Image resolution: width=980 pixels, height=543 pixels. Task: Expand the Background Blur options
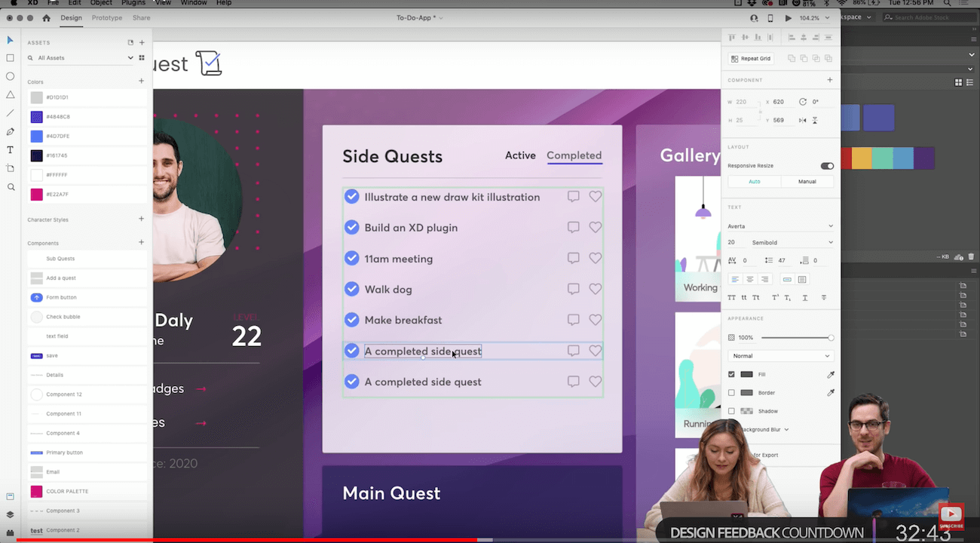[786, 429]
